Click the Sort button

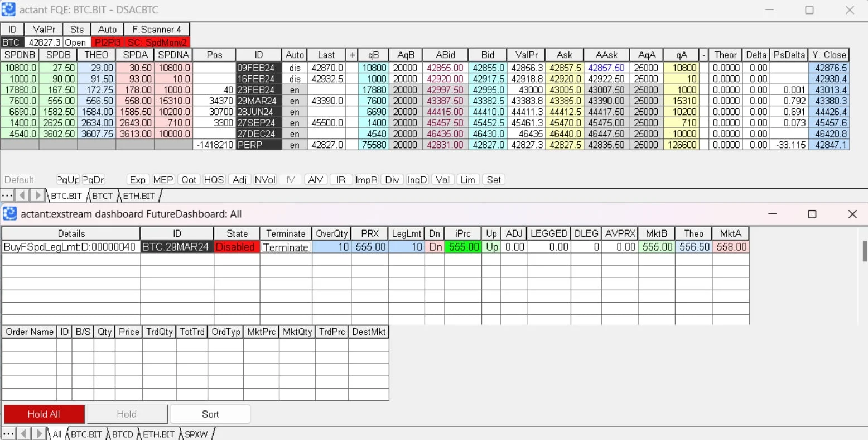[x=210, y=414]
